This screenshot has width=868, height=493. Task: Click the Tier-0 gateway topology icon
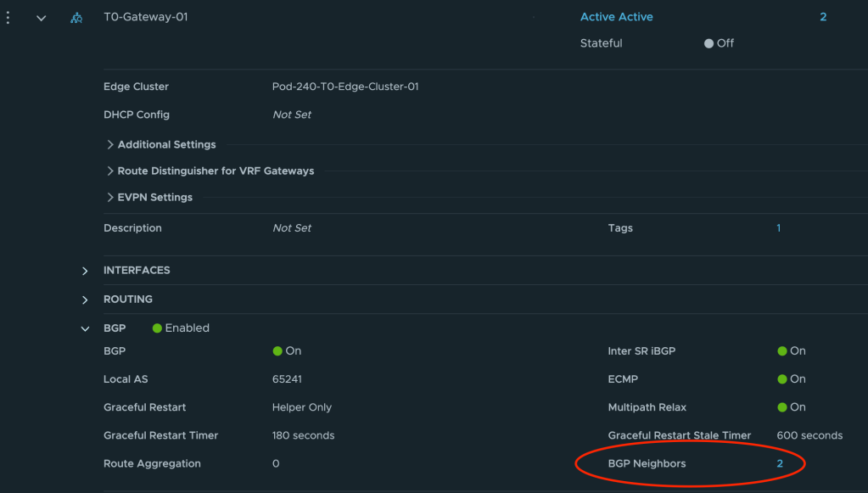(76, 18)
